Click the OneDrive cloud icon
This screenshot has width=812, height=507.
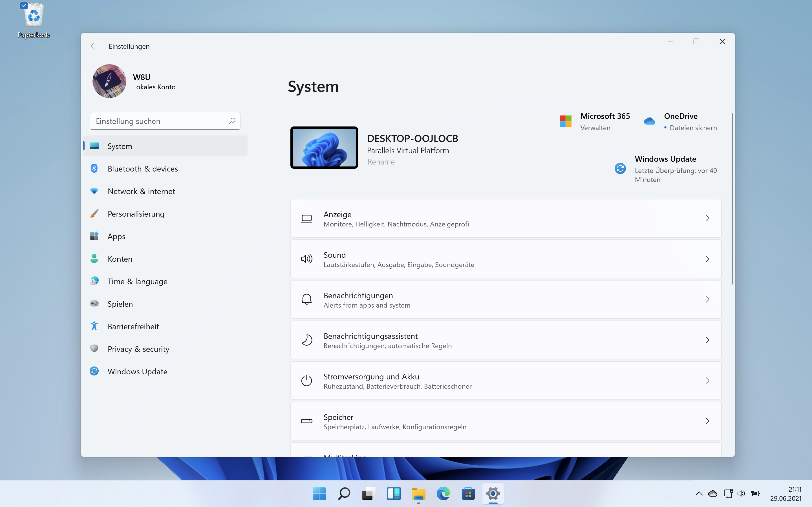pyautogui.click(x=649, y=121)
